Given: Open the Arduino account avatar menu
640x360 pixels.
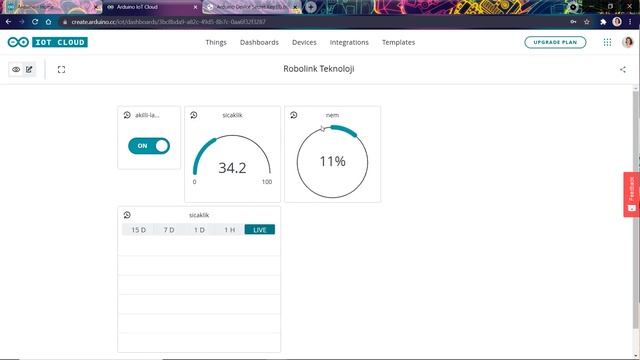Looking at the screenshot, I should click(x=627, y=42).
